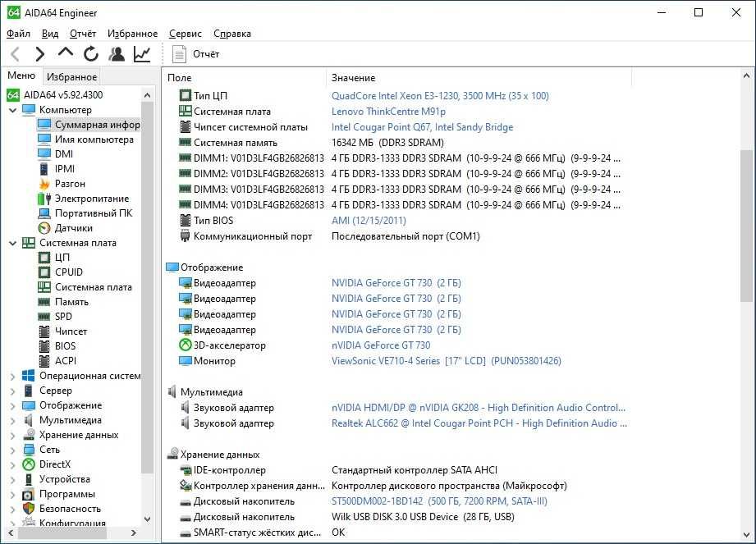Click the main panel vertical scrollbar thumb
Viewport: 756px width, 544px height.
pyautogui.click(x=746, y=226)
